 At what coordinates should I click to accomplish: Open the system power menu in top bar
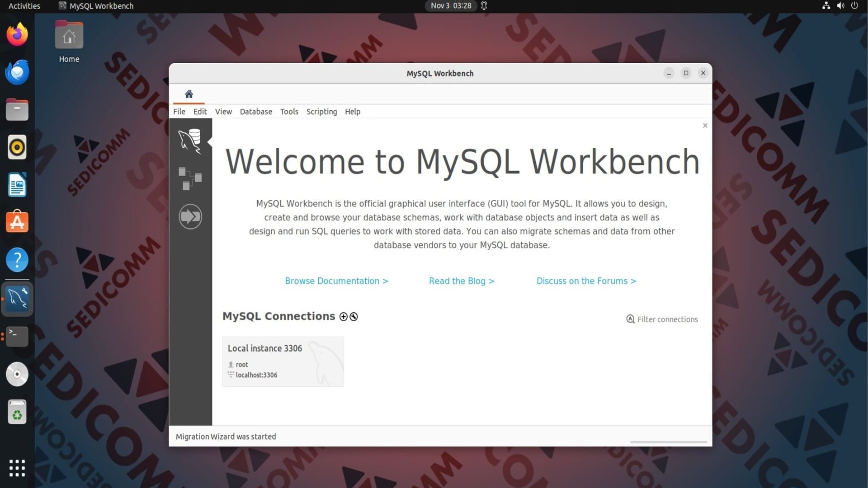[854, 6]
